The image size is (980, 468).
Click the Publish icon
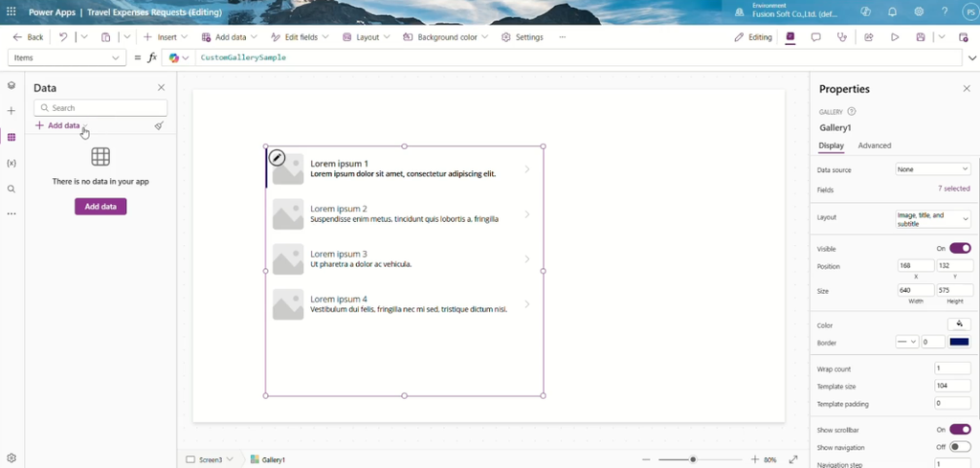(963, 37)
